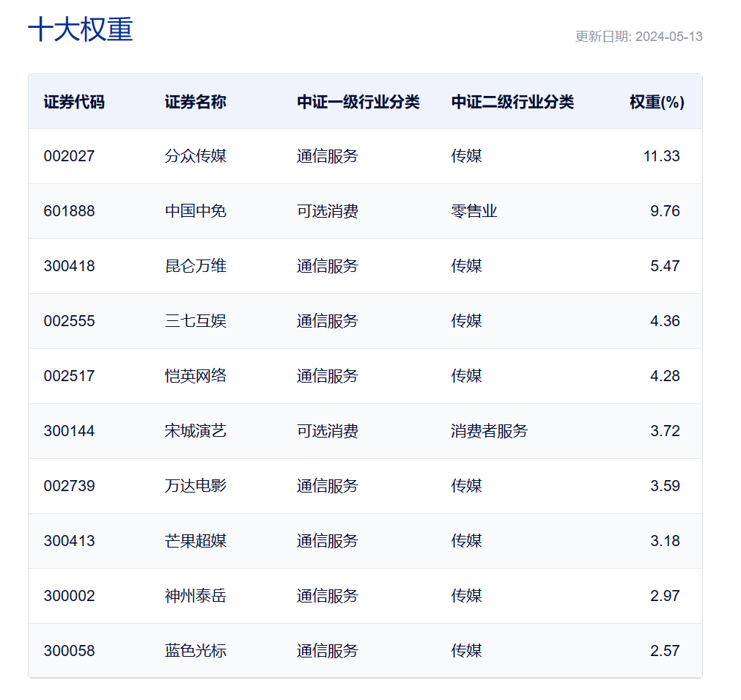Click 零售业 industry classification cell
741x700 pixels.
[x=474, y=211]
